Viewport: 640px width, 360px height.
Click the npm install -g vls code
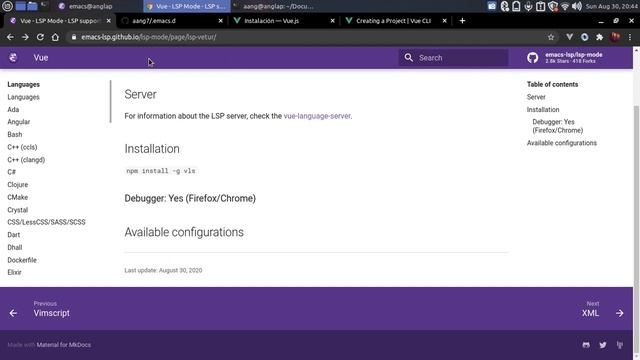161,171
